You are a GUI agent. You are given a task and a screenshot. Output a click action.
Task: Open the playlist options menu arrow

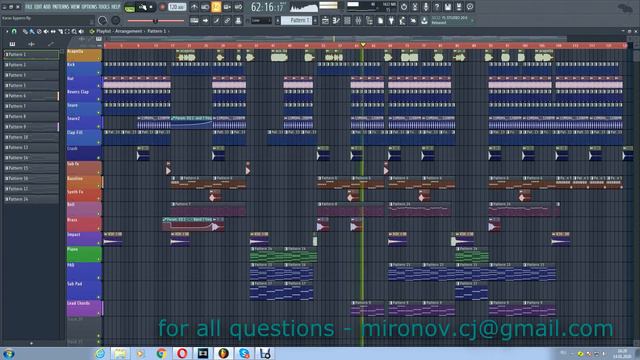[7, 31]
